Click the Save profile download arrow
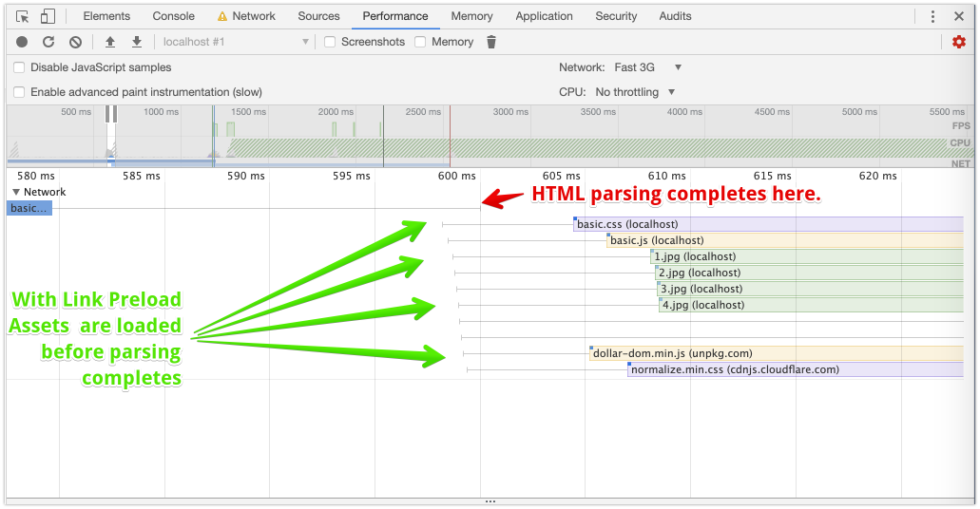Viewport: 980px width, 509px height. coord(137,42)
